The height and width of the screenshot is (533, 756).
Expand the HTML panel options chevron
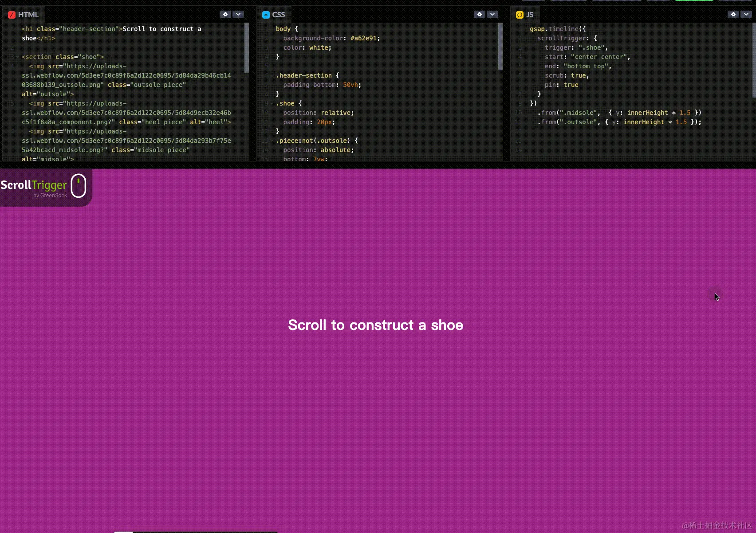point(238,14)
